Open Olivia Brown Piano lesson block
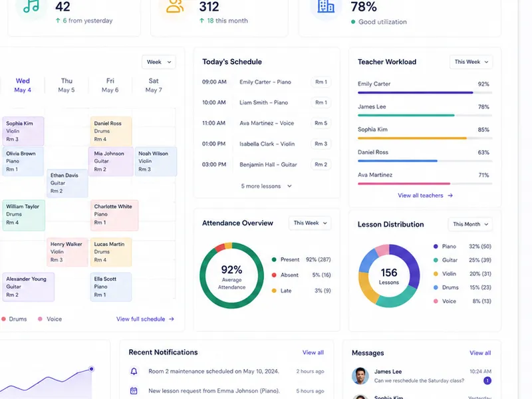The width and height of the screenshot is (532, 399). click(x=23, y=161)
